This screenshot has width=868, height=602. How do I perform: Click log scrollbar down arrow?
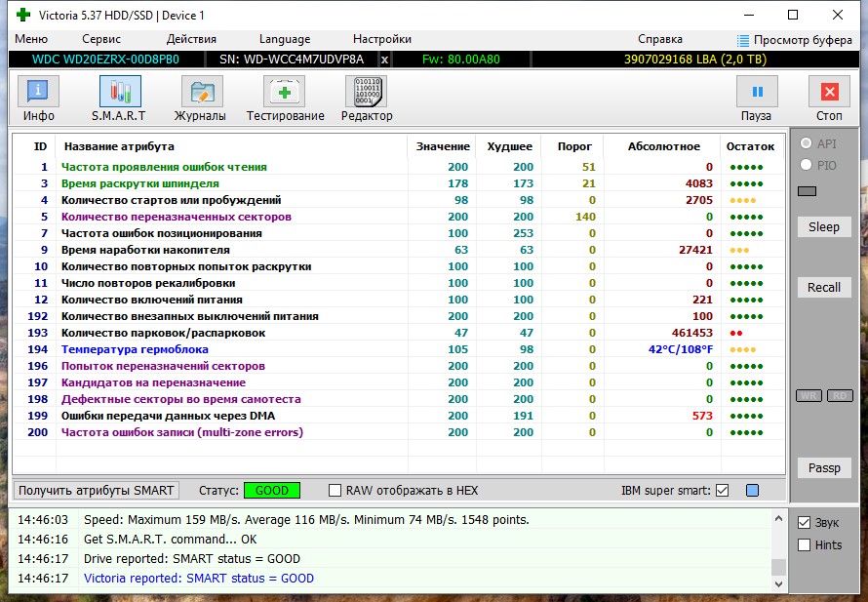point(778,583)
